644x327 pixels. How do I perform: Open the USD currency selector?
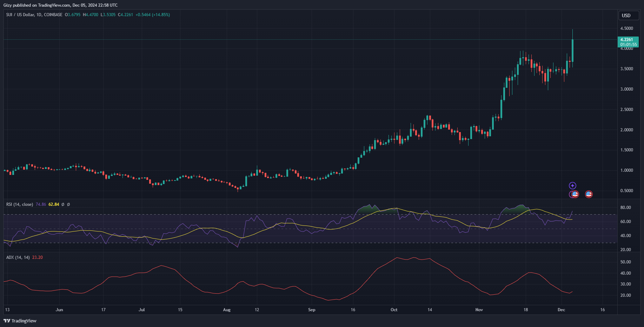click(629, 15)
